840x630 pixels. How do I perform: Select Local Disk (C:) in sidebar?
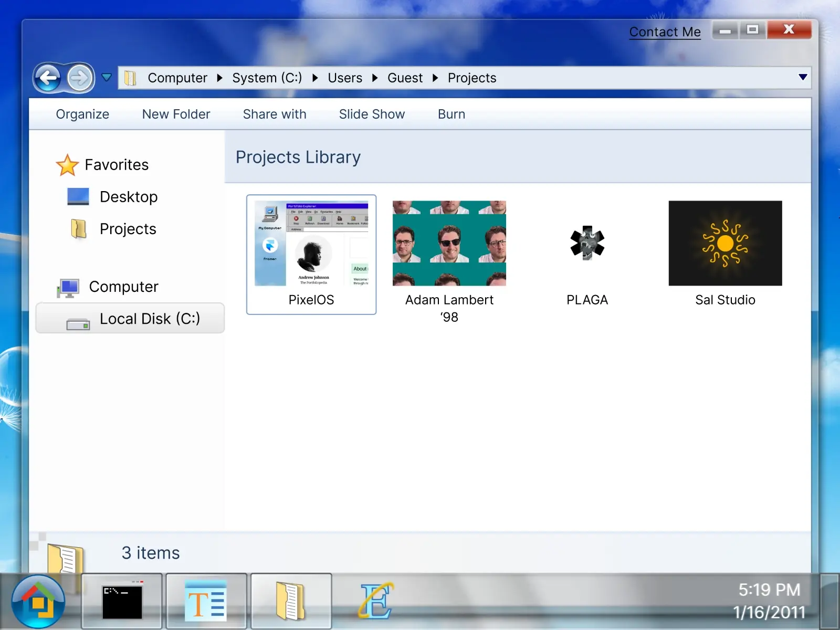pos(130,318)
